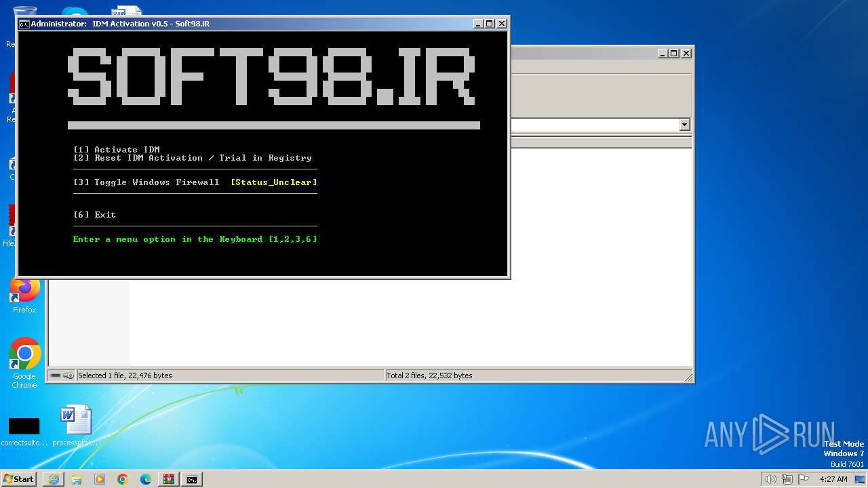Close the IDM Activation console window
868x488 pixels.
(502, 24)
